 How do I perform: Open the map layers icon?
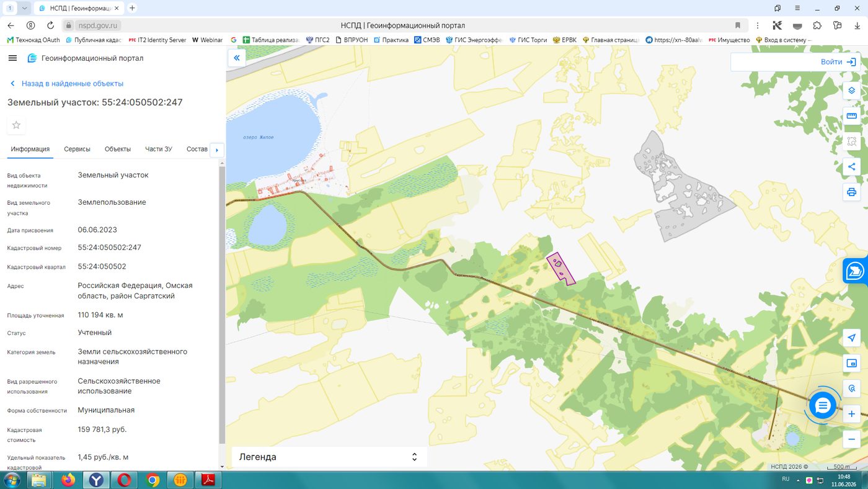tap(851, 90)
